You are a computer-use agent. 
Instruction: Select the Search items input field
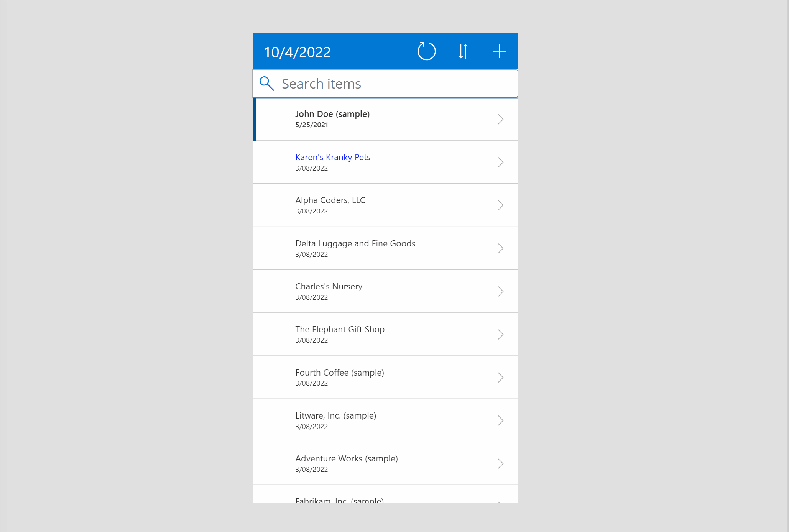385,84
